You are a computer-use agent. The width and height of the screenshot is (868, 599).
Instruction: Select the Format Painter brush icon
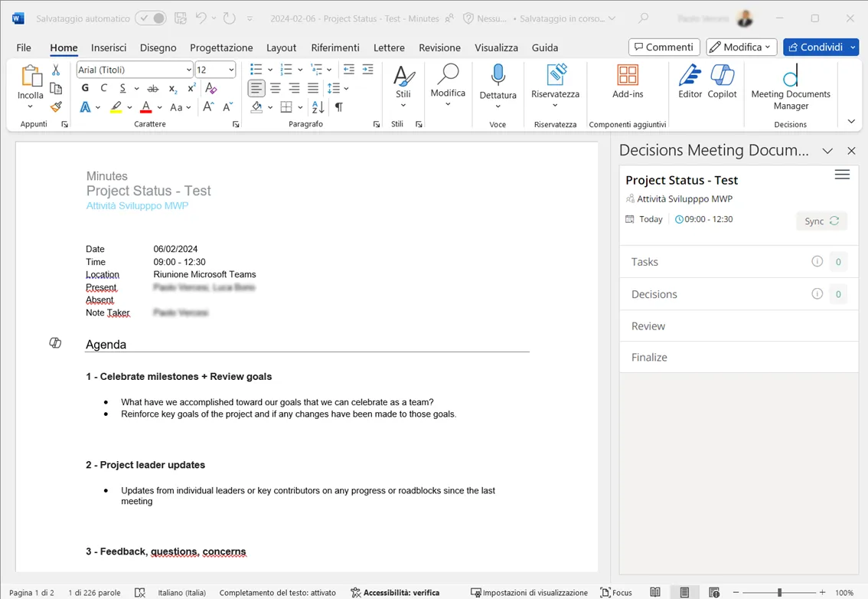pyautogui.click(x=55, y=106)
